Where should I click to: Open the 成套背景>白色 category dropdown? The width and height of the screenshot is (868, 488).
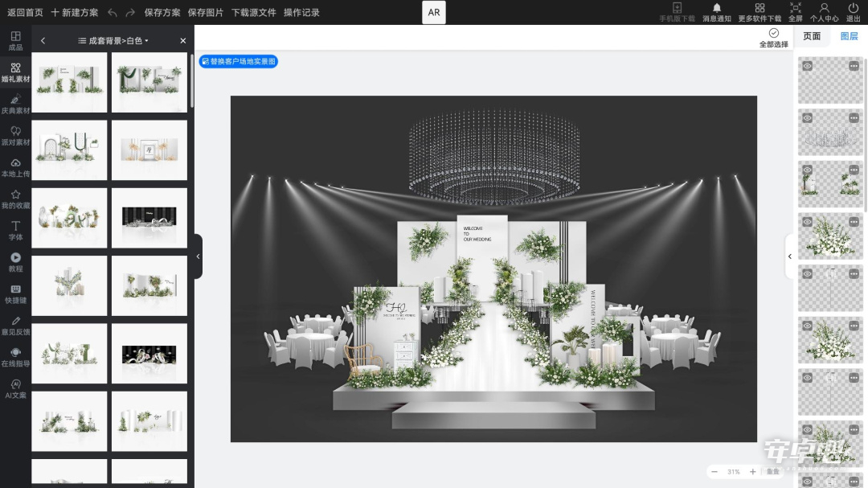coord(113,40)
